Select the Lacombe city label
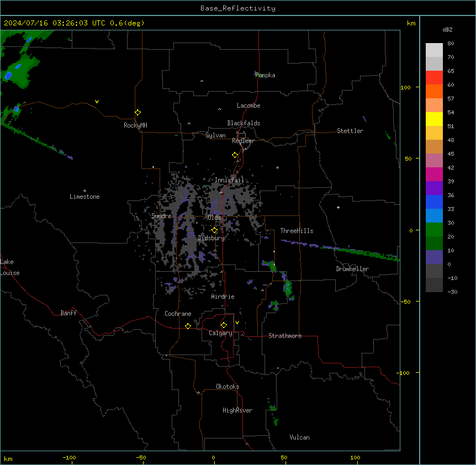The width and height of the screenshot is (476, 465). pos(248,105)
